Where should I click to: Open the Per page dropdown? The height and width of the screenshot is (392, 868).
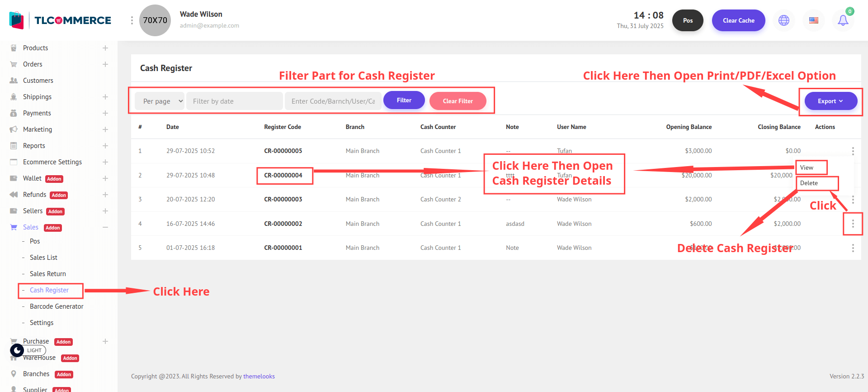click(160, 101)
